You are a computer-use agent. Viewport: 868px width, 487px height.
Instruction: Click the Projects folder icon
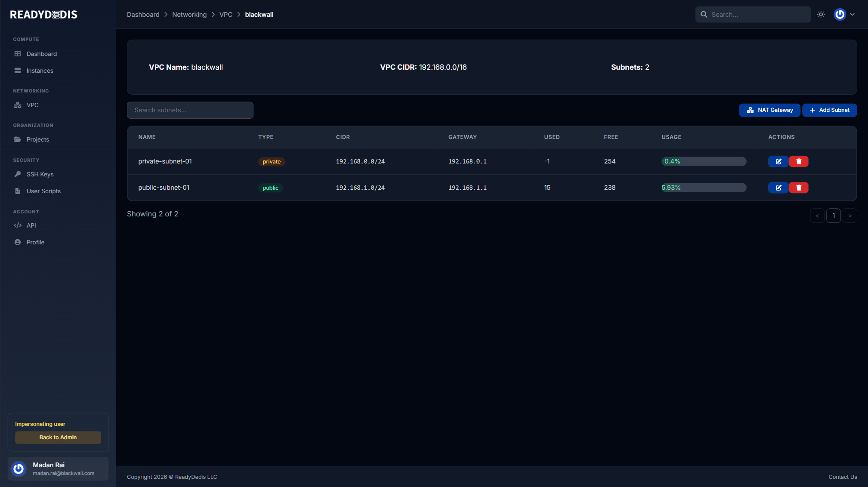click(x=17, y=139)
